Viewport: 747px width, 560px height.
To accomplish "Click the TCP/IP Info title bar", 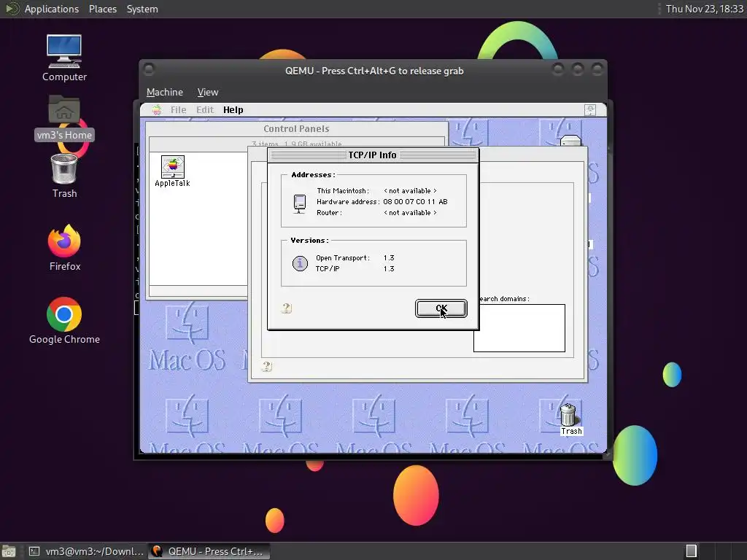I will click(x=373, y=155).
